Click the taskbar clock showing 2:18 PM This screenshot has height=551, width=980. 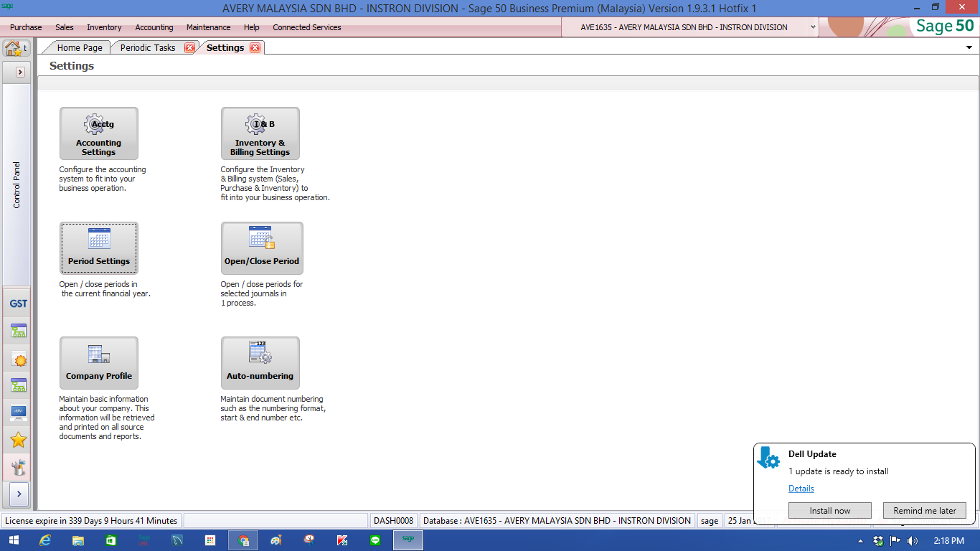(x=949, y=540)
